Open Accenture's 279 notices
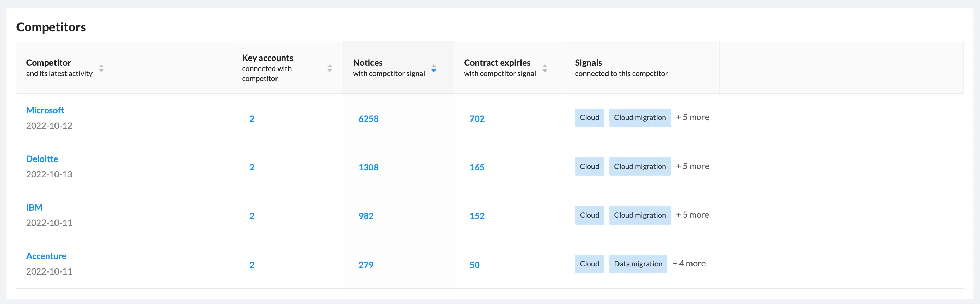Image resolution: width=980 pixels, height=304 pixels. 366,265
